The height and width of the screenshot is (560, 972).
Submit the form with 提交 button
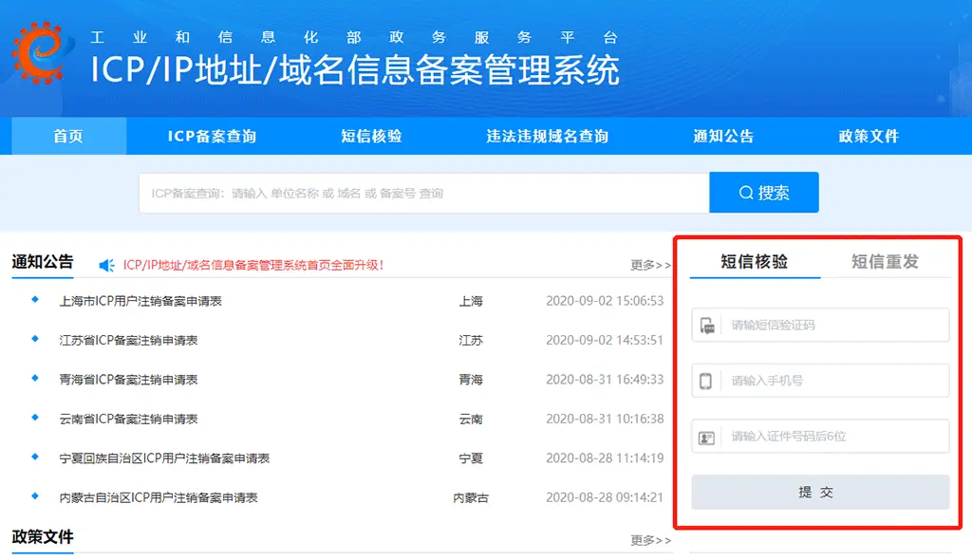coord(819,493)
